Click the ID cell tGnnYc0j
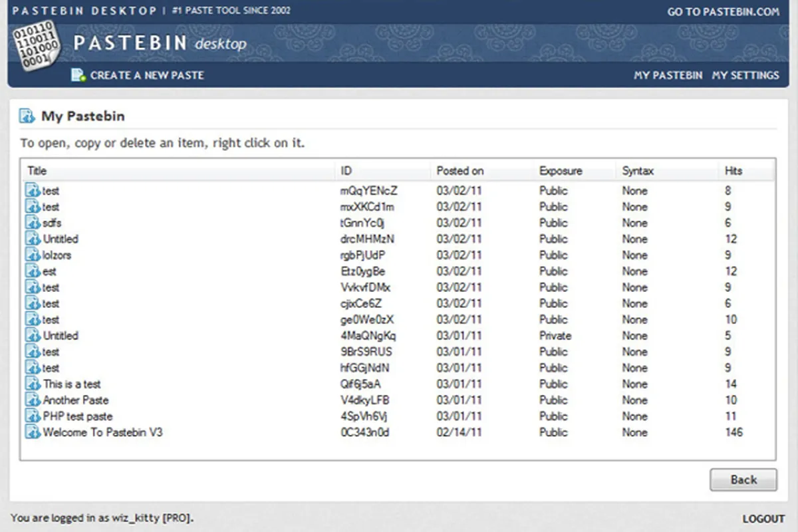This screenshot has width=798, height=532. pos(362,223)
